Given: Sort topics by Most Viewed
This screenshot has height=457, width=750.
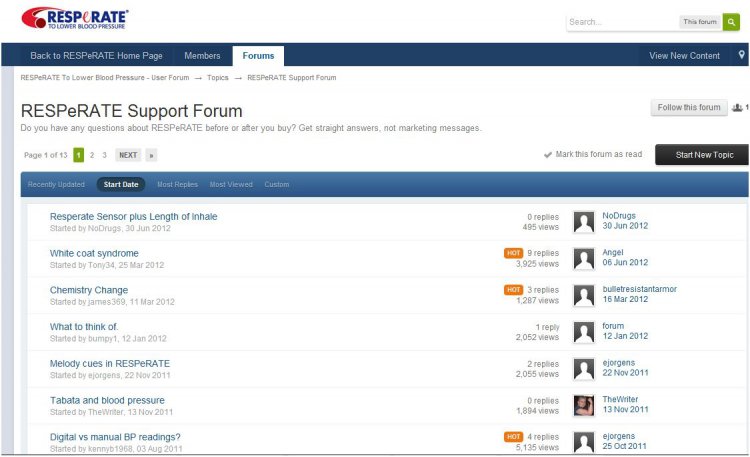Looking at the screenshot, I should point(231,184).
